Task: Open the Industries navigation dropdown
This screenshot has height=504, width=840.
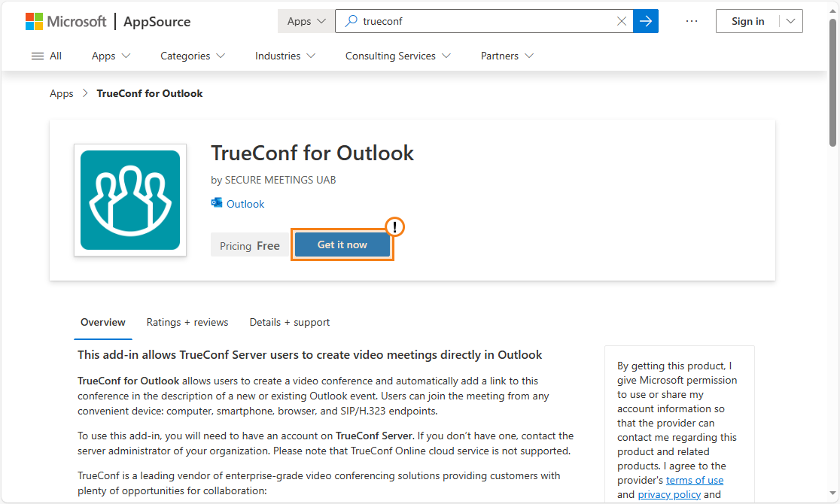Action: (285, 56)
